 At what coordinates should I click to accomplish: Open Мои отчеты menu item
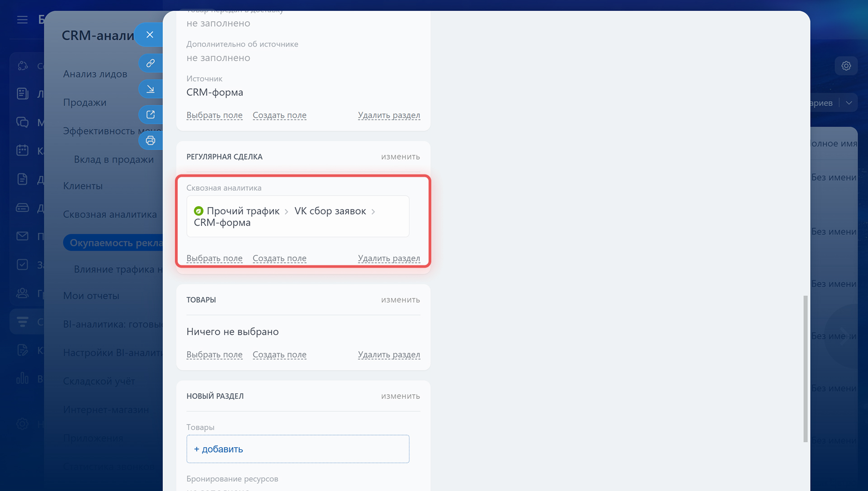coord(91,296)
